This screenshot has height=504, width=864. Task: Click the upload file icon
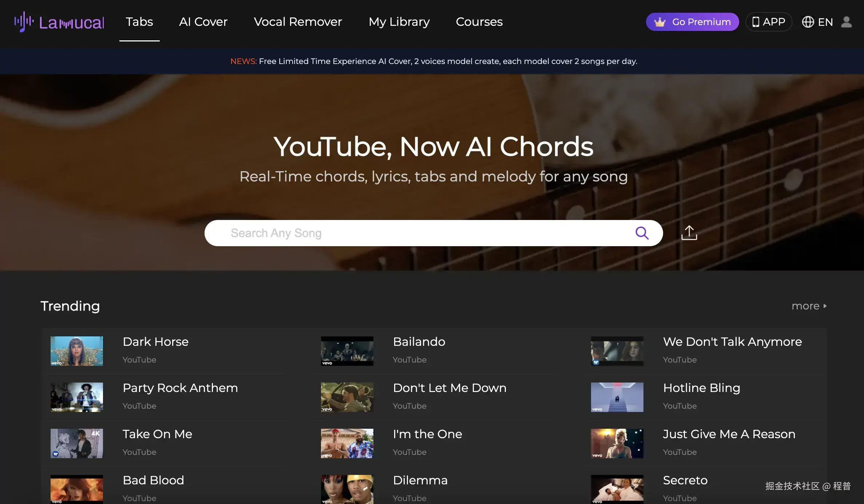pos(689,233)
